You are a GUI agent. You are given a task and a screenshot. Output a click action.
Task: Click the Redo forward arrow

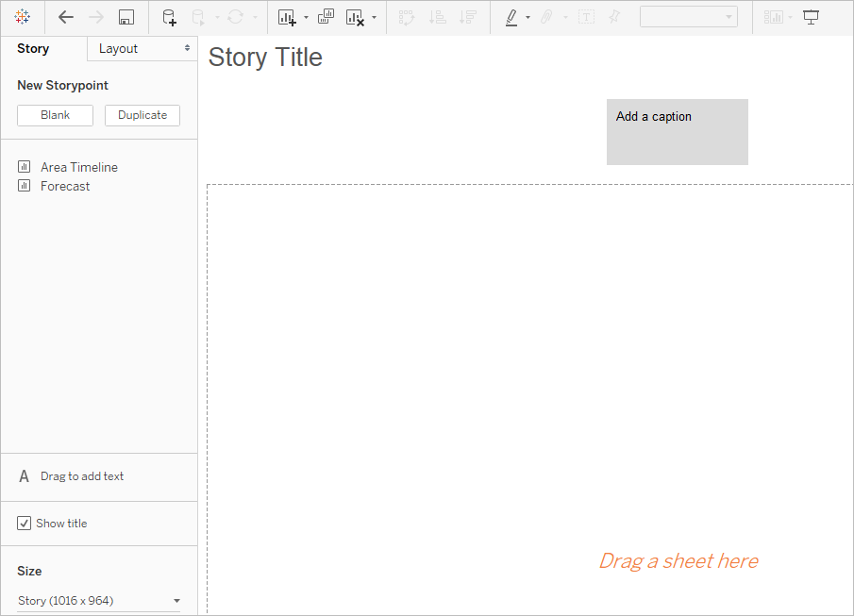tap(96, 17)
